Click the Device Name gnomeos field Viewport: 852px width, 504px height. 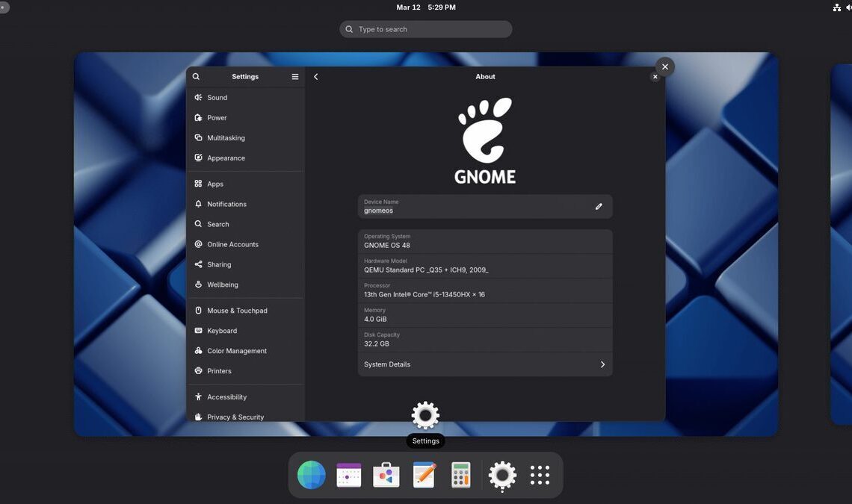[x=485, y=206]
